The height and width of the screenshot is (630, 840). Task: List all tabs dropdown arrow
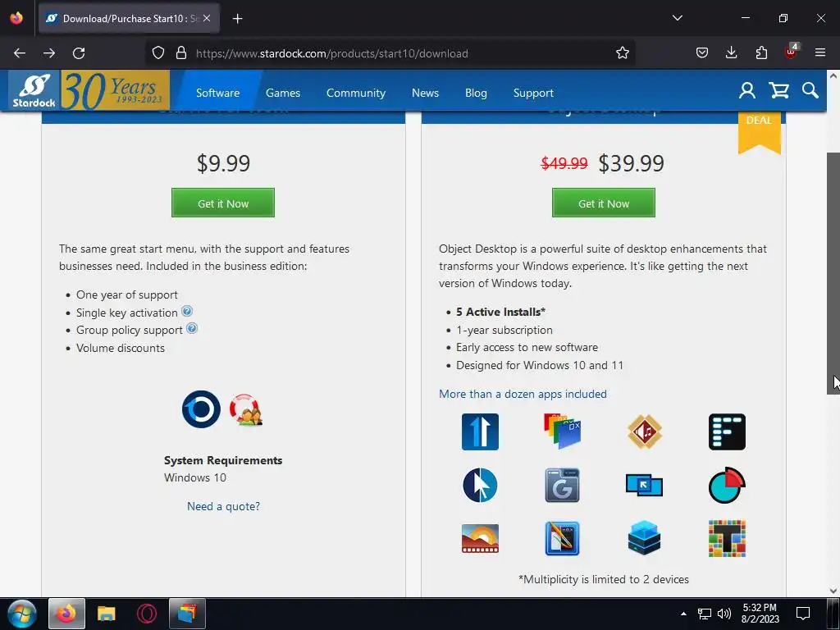(x=677, y=18)
